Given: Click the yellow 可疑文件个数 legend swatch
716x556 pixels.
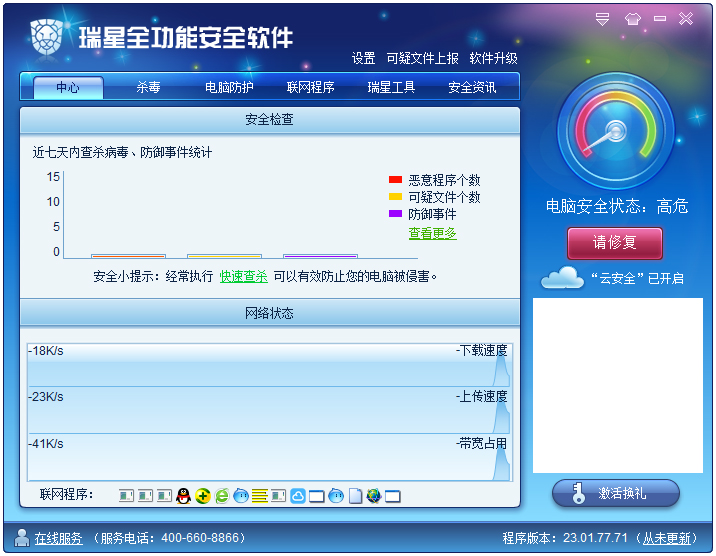Looking at the screenshot, I should pos(395,196).
